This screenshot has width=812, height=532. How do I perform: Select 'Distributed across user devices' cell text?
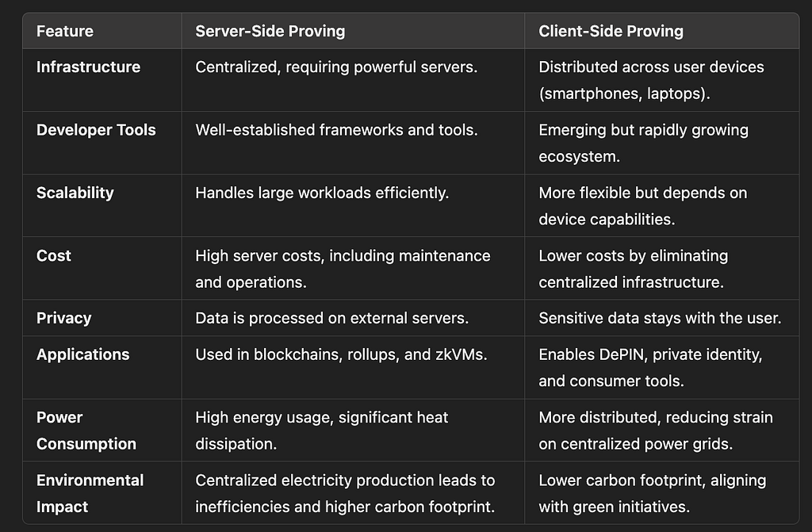click(651, 67)
